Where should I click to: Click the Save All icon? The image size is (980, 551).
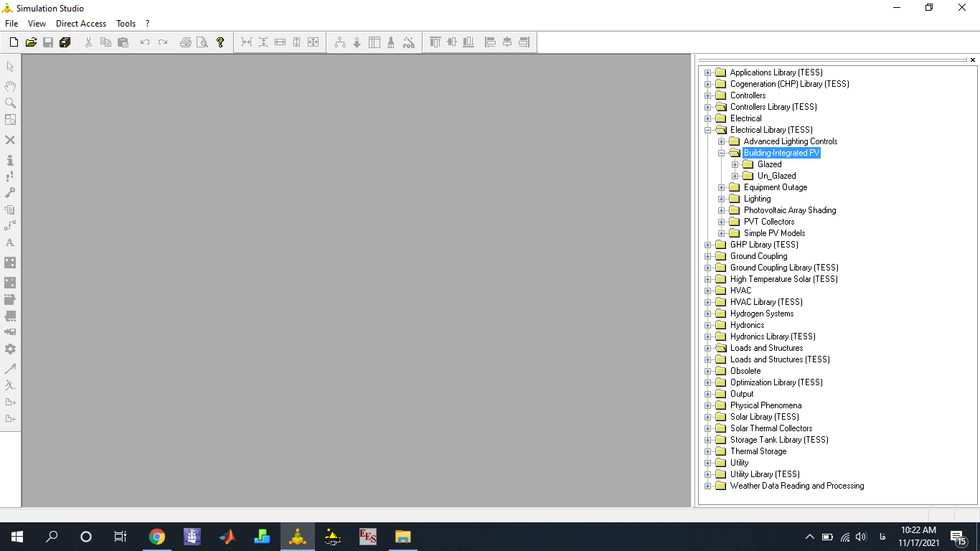(65, 42)
